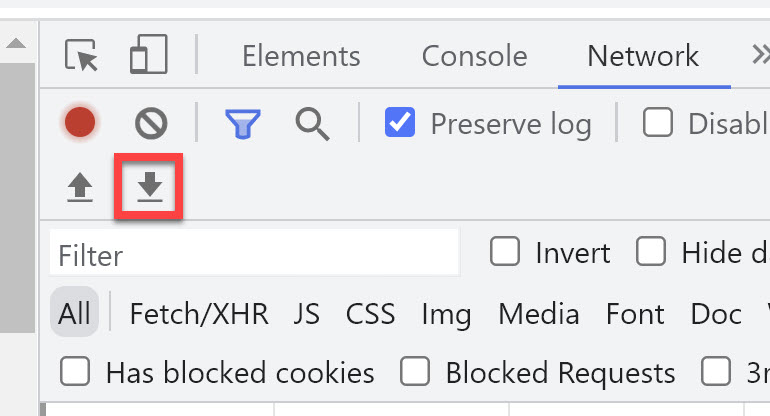The image size is (770, 416).
Task: Open the Console tab
Action: pos(474,55)
